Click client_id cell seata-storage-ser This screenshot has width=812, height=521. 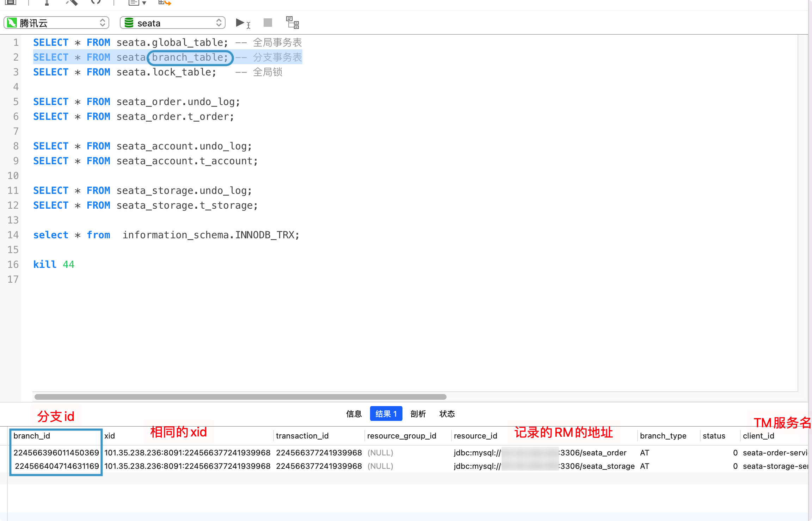coord(775,466)
